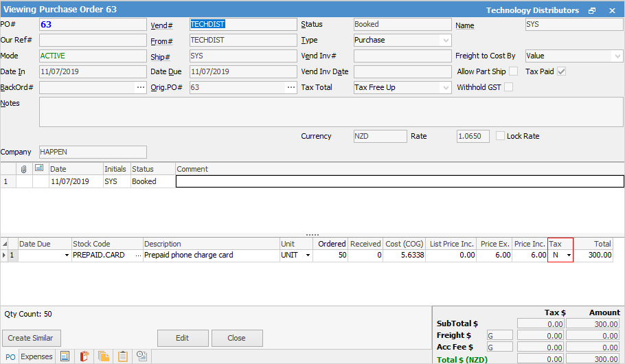Open the blue document preview tab icon

65,356
